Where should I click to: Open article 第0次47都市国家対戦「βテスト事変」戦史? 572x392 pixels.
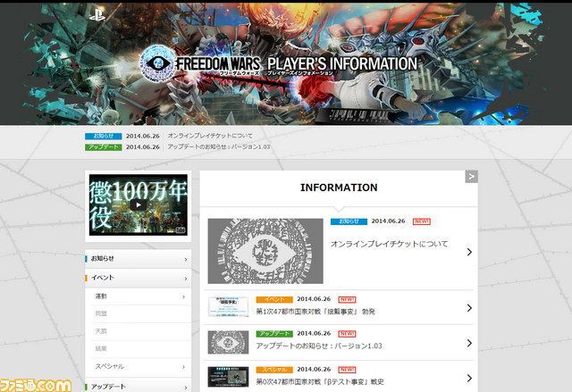320,381
